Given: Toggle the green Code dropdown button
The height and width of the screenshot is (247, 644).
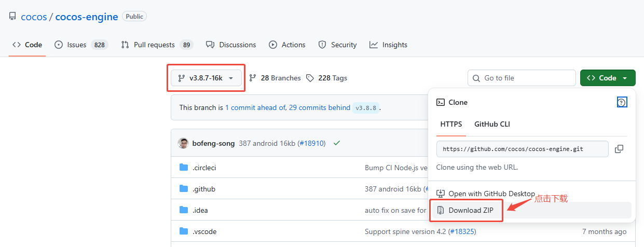Looking at the screenshot, I should click(608, 78).
